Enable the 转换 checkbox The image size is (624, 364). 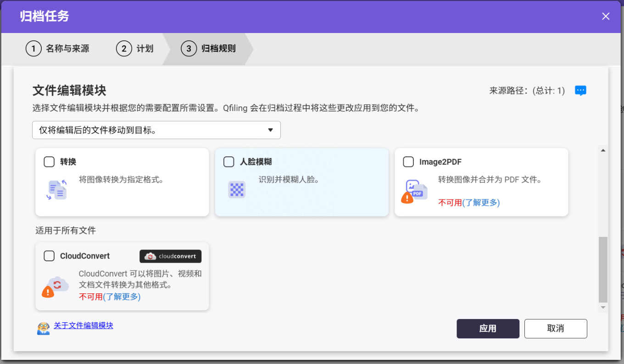coord(49,162)
